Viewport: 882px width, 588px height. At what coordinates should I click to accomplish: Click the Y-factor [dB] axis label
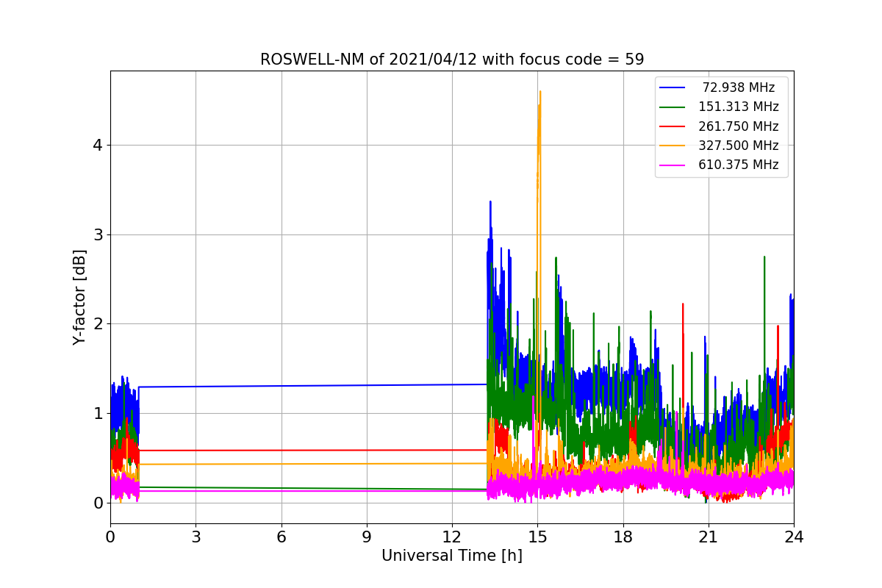[79, 297]
